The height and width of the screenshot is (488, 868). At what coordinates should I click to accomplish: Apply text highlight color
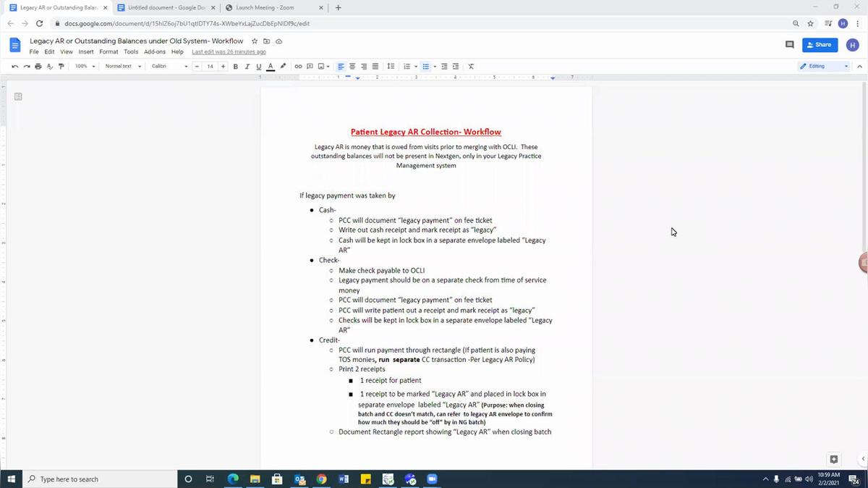(x=282, y=66)
